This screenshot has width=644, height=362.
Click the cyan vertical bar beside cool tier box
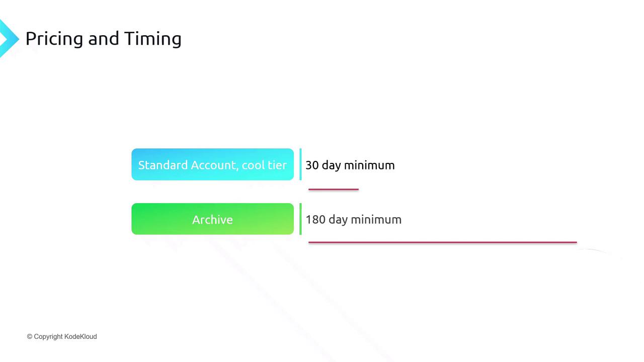pos(300,164)
